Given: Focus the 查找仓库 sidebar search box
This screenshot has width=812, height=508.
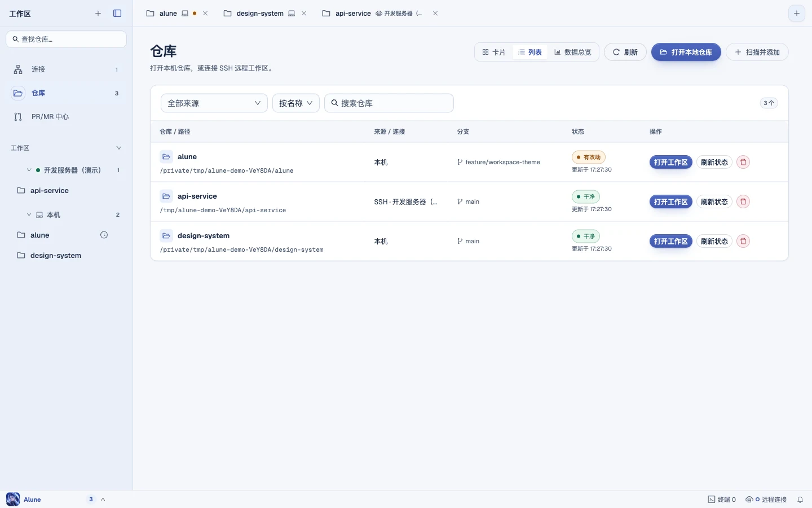Looking at the screenshot, I should tap(67, 39).
